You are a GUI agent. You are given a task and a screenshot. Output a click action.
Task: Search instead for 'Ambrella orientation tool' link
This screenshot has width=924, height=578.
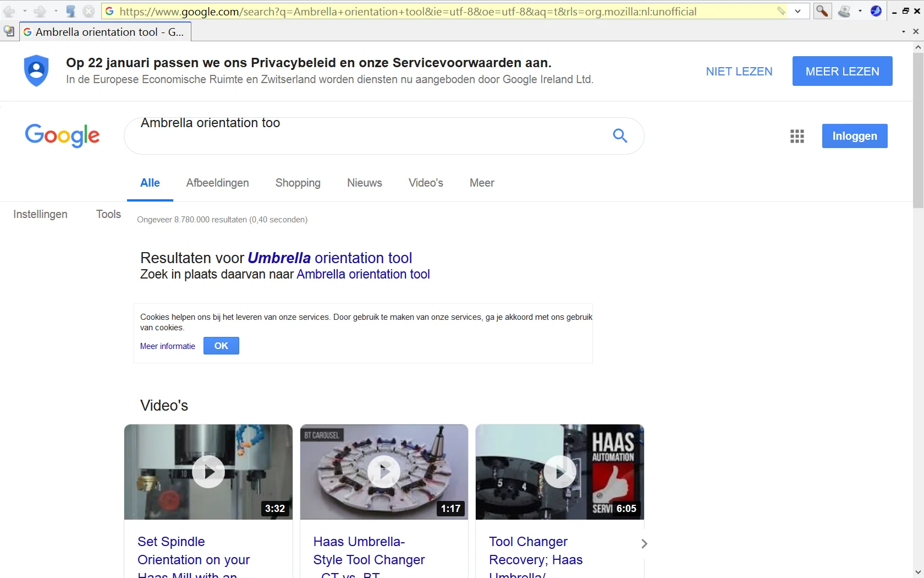pos(363,274)
